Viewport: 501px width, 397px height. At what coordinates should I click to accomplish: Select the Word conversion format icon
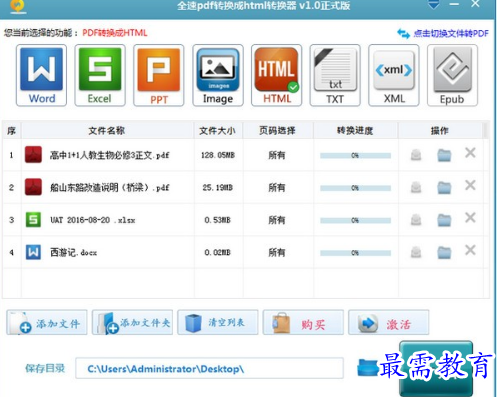[41, 75]
